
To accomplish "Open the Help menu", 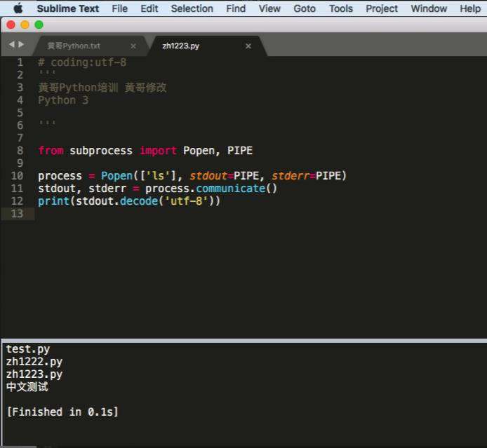I will coord(470,8).
